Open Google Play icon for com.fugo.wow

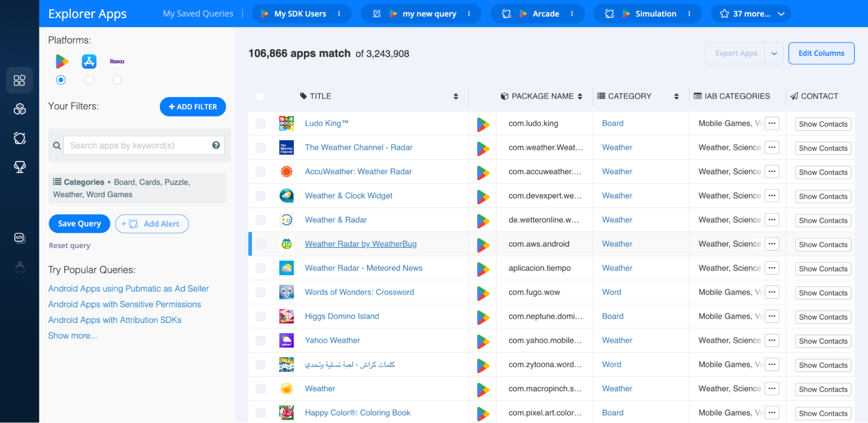point(483,293)
